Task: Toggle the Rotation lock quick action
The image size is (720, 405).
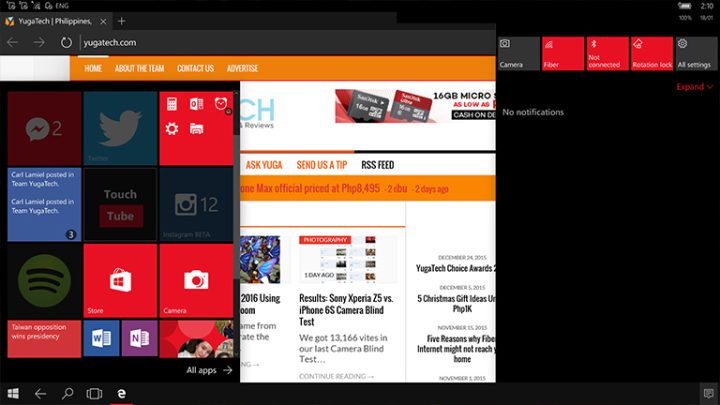Action: click(652, 54)
